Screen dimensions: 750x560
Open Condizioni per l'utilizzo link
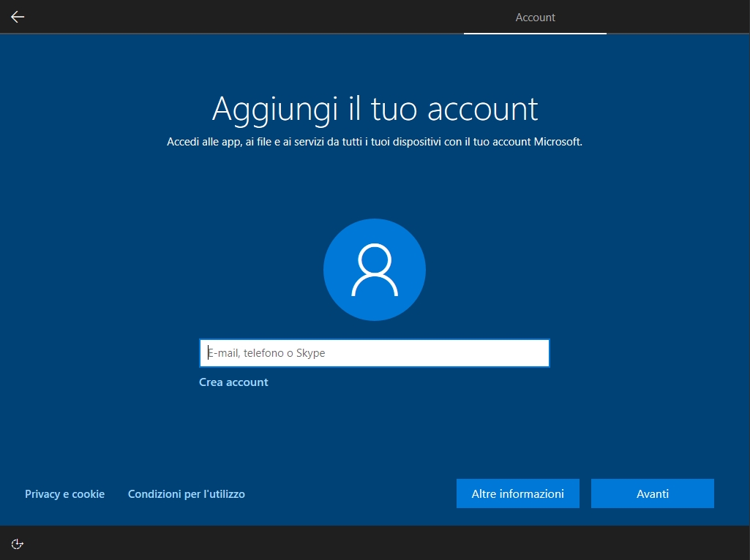[x=187, y=494]
